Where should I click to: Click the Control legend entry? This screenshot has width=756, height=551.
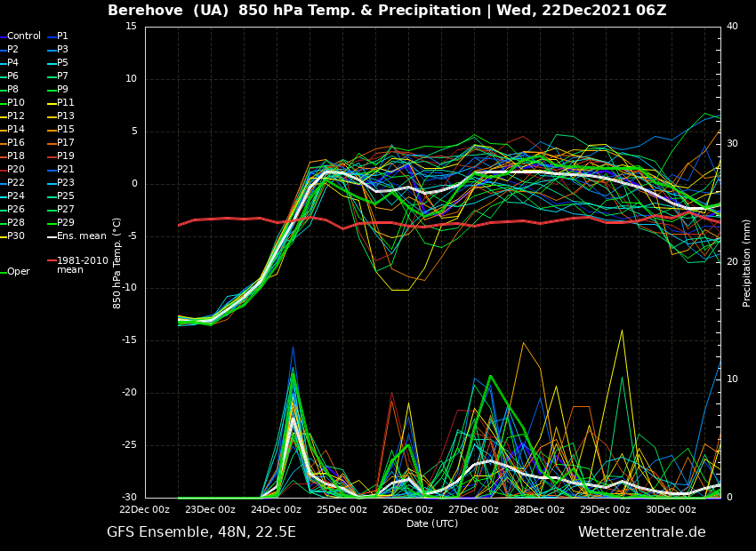[x=24, y=36]
